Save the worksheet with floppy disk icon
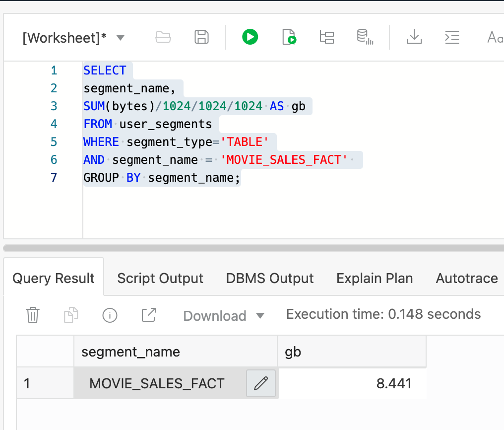504x430 pixels. tap(201, 37)
